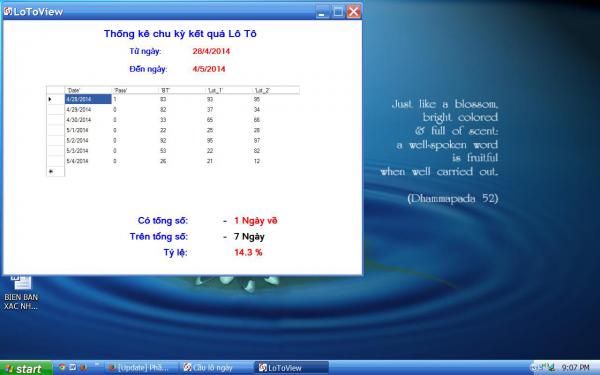
Task: Click the 'BT' column header
Action: pos(182,90)
